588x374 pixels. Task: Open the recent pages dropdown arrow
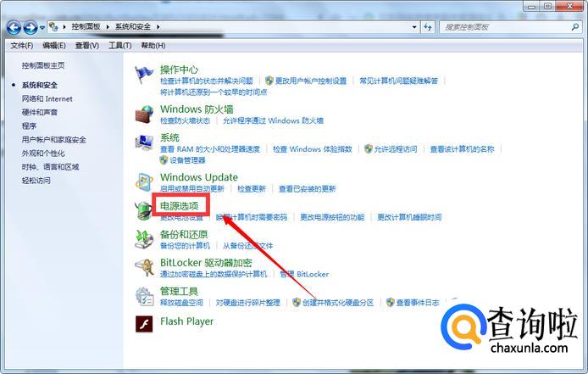42,27
